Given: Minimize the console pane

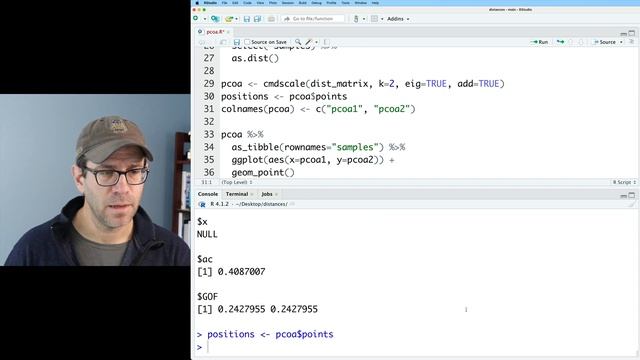Looking at the screenshot, I should [623, 196].
